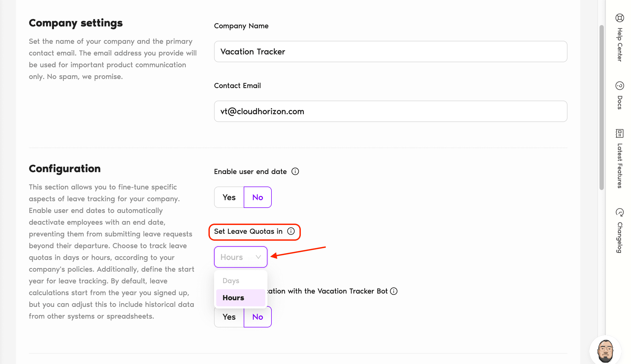This screenshot has width=631, height=364.
Task: Select No for Enable user end date
Action: [x=258, y=197]
